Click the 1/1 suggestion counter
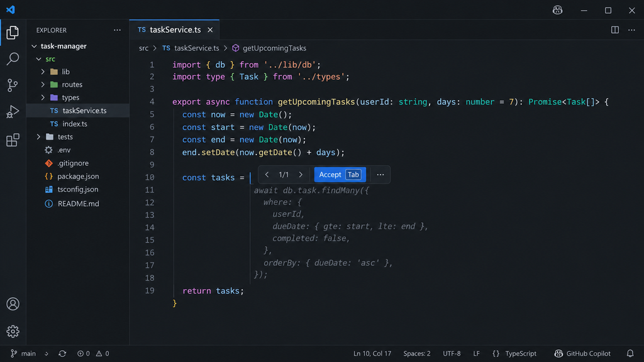The height and width of the screenshot is (362, 644). [284, 175]
